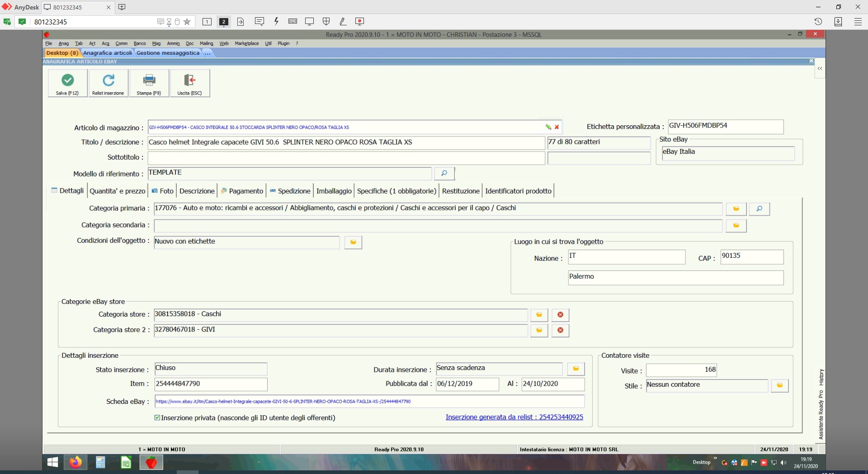Screen dimensions: 868x474
Task: Click the Sito eBay field showing eBay Italia
Action: pos(728,153)
